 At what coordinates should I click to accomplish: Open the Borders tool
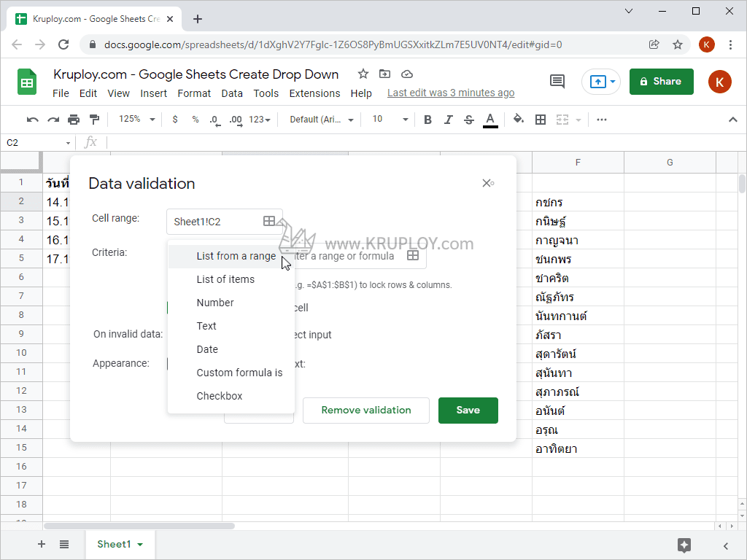pos(541,120)
